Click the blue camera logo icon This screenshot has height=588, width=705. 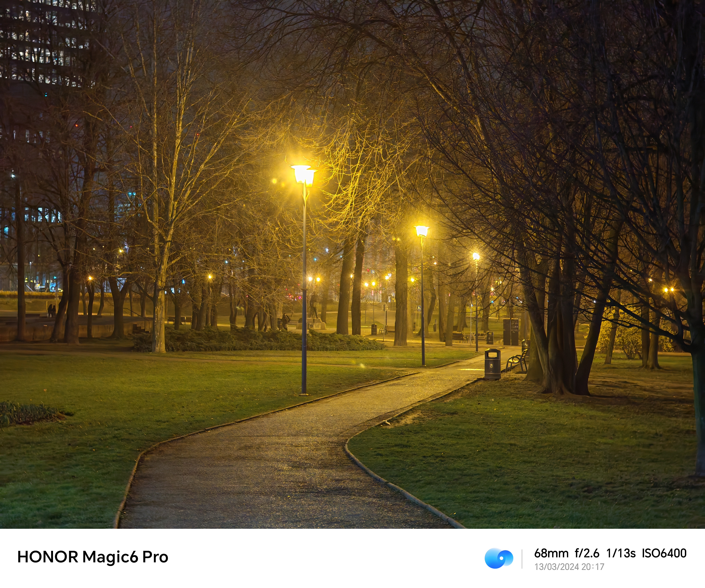[x=498, y=558]
